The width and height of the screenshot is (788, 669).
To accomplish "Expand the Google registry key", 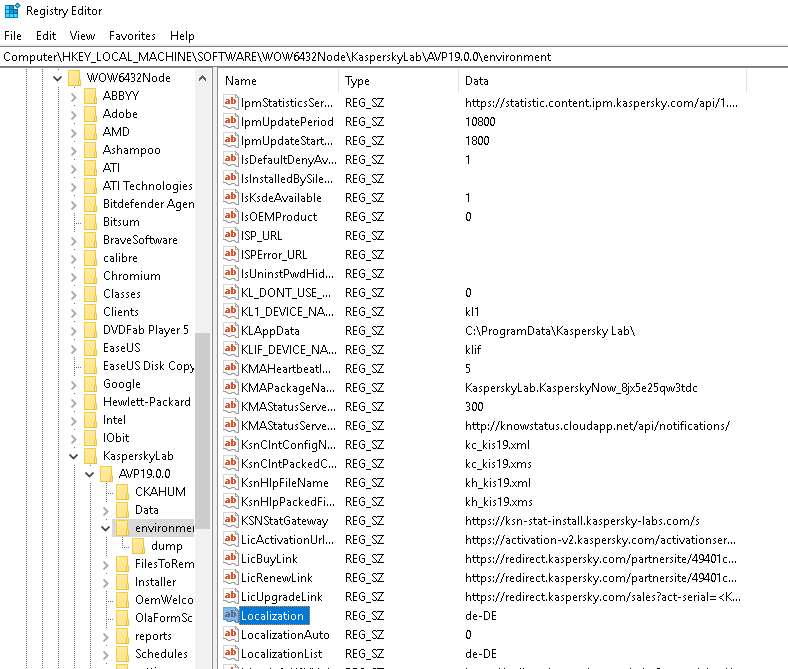I will 73,384.
